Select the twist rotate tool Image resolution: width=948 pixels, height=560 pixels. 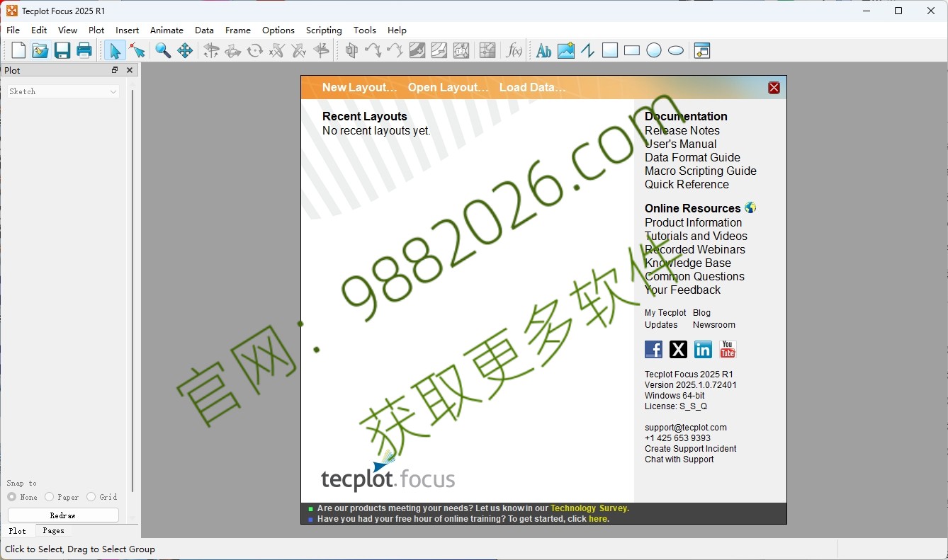[x=255, y=50]
